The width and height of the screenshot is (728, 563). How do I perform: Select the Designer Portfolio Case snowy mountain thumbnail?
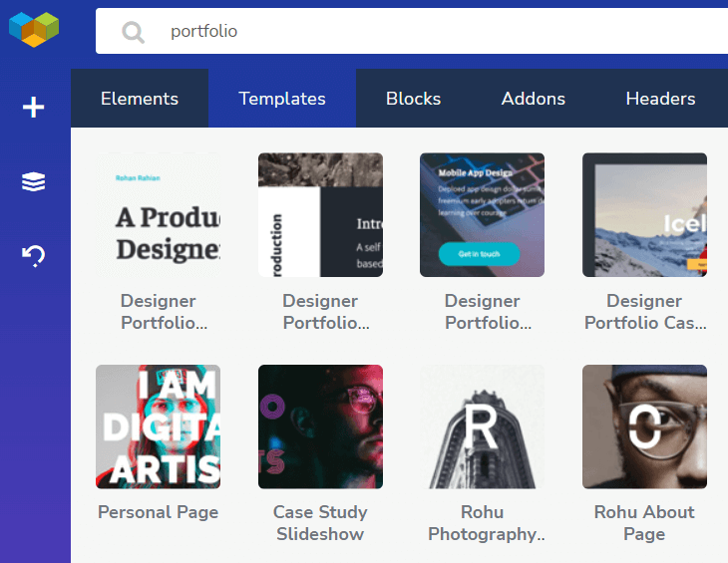click(x=644, y=215)
